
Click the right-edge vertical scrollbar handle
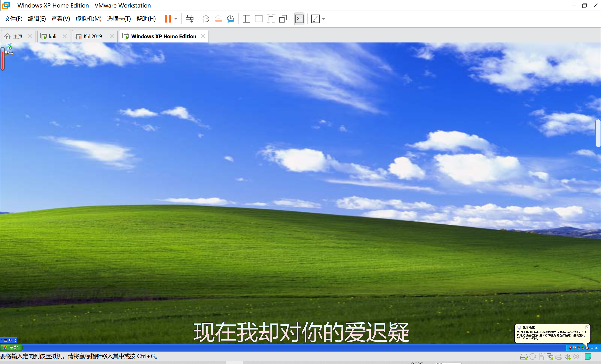[598, 133]
